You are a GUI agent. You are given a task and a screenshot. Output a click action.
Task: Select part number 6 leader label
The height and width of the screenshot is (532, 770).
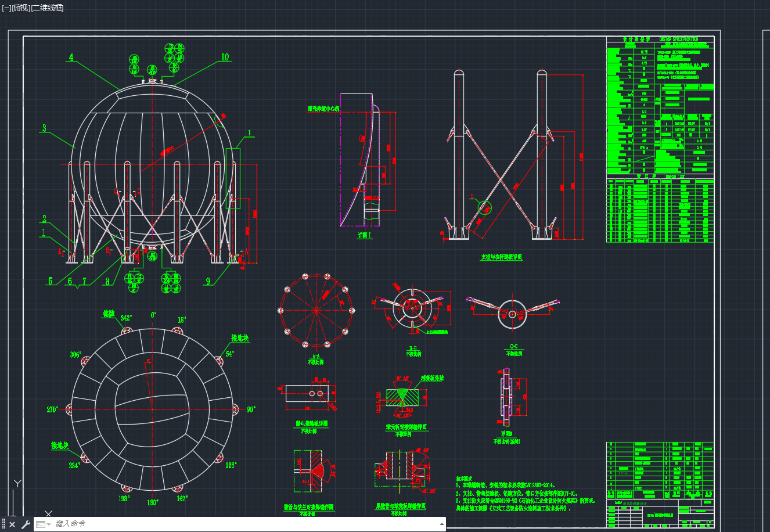[70, 281]
